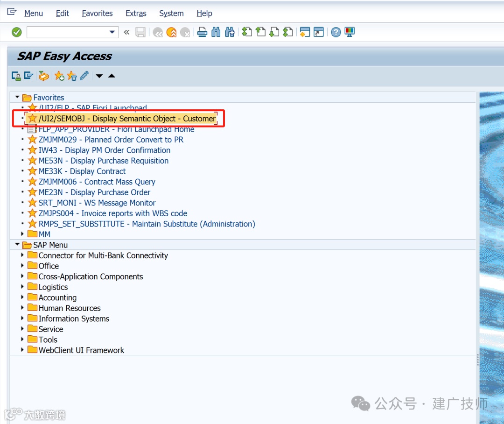Expand the Human Resources folder
Viewport: 504px width, 424px height.
22,308
